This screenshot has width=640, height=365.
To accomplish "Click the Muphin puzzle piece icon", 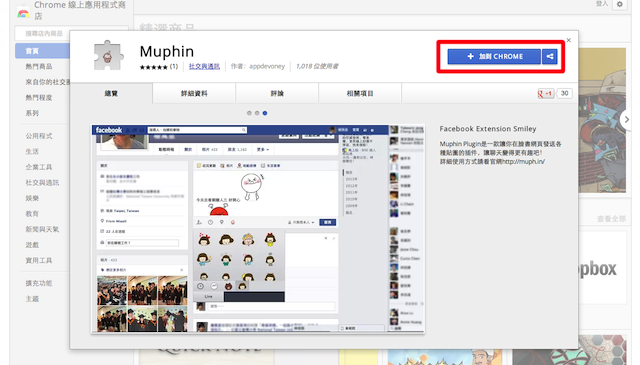I will pyautogui.click(x=108, y=56).
